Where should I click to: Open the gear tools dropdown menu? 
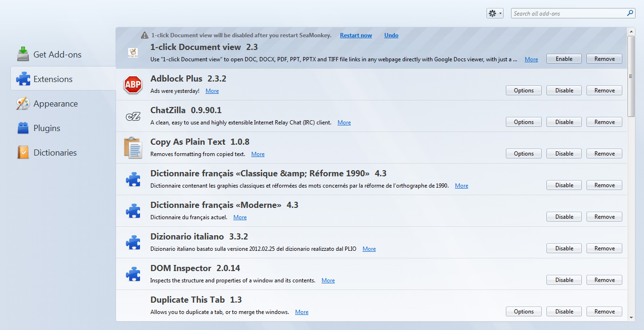tap(495, 13)
